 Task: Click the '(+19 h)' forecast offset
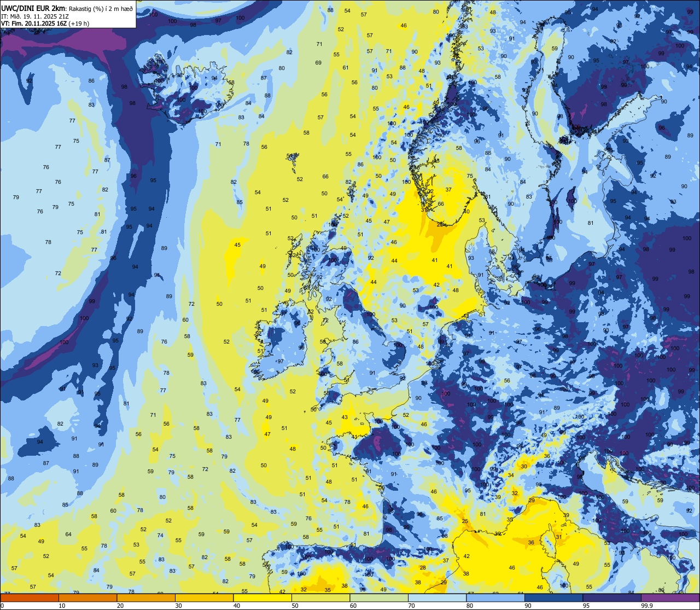(79, 24)
